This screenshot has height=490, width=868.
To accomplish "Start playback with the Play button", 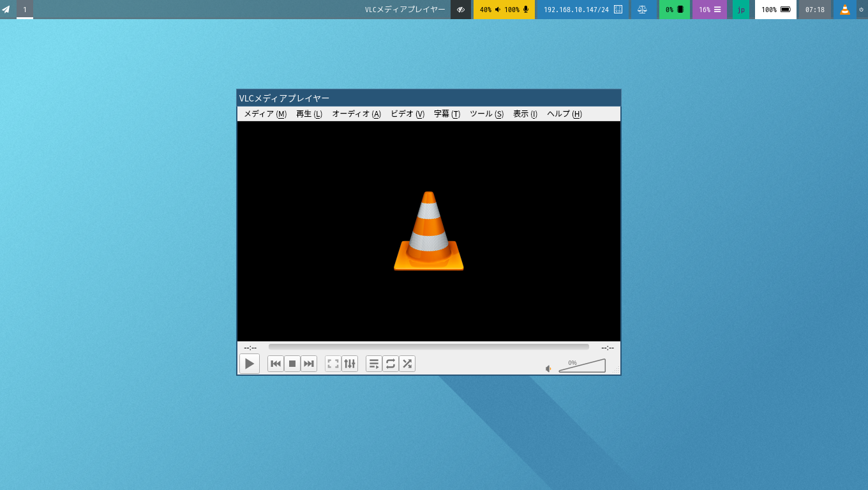I will click(250, 364).
